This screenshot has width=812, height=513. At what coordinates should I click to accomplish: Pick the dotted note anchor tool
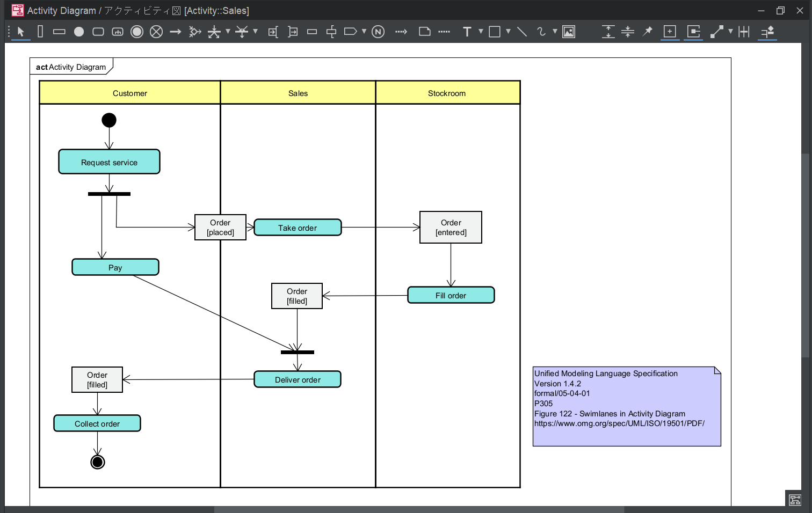(444, 32)
